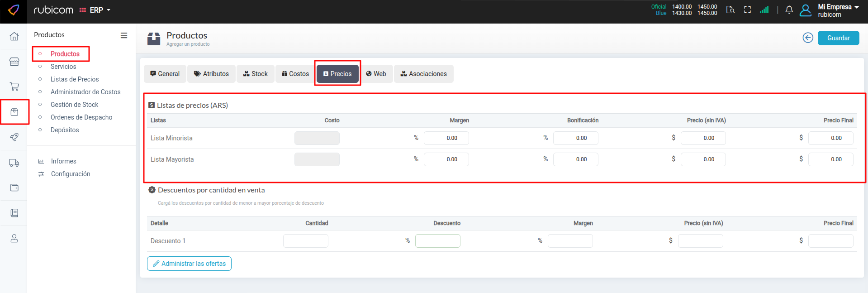The image size is (868, 293).
Task: Open Configuración in the side menu
Action: [x=71, y=174]
